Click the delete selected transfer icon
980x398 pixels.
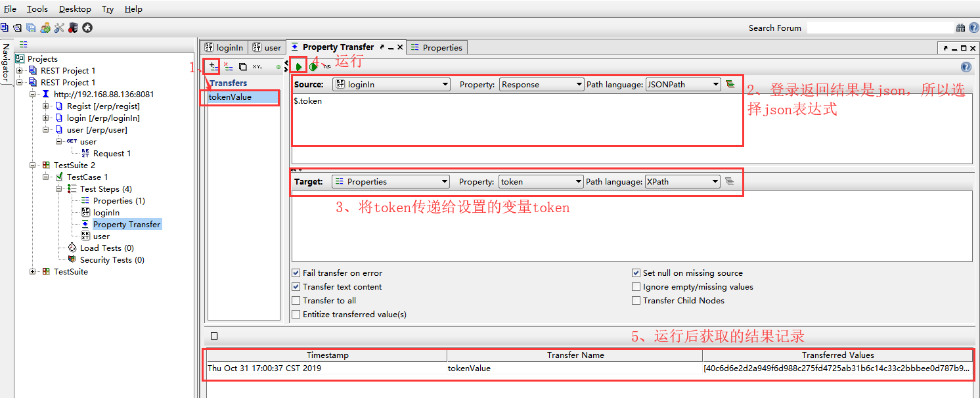click(228, 66)
